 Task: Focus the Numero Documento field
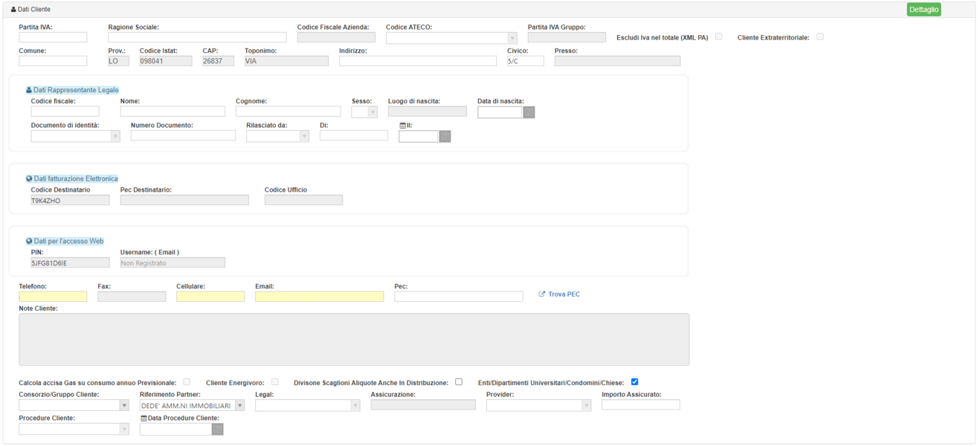click(x=183, y=135)
